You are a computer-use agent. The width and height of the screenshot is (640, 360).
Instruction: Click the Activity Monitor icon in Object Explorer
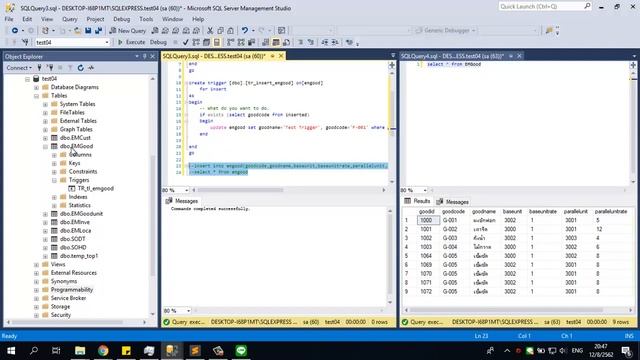(x=91, y=68)
